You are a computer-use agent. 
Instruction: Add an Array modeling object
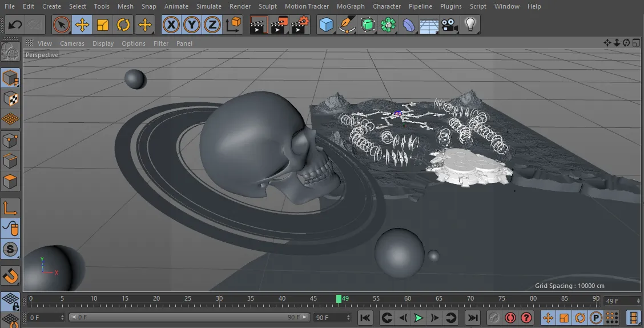click(x=388, y=25)
